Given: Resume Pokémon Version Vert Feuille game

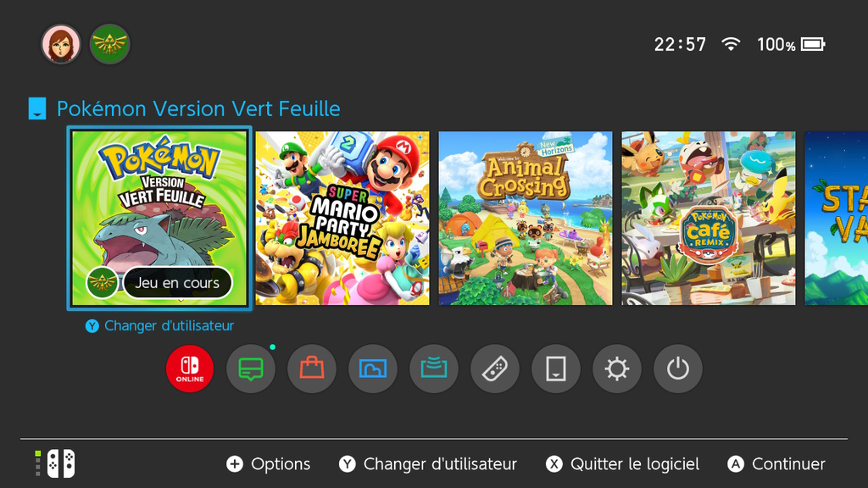Looking at the screenshot, I should (159, 218).
